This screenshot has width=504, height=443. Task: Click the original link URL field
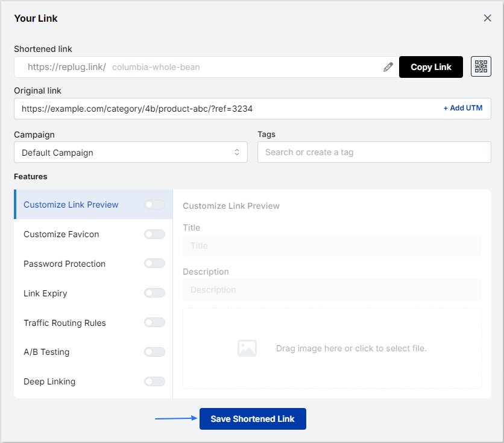tap(253, 109)
